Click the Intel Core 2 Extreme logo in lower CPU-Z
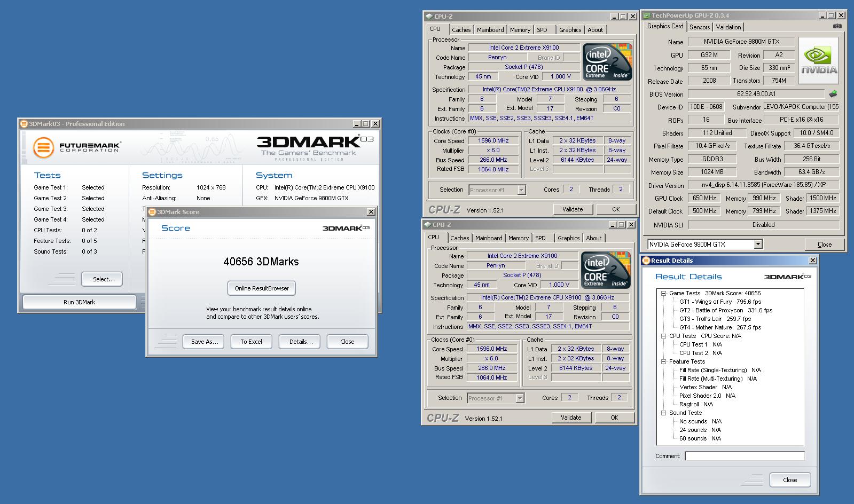 (606, 270)
